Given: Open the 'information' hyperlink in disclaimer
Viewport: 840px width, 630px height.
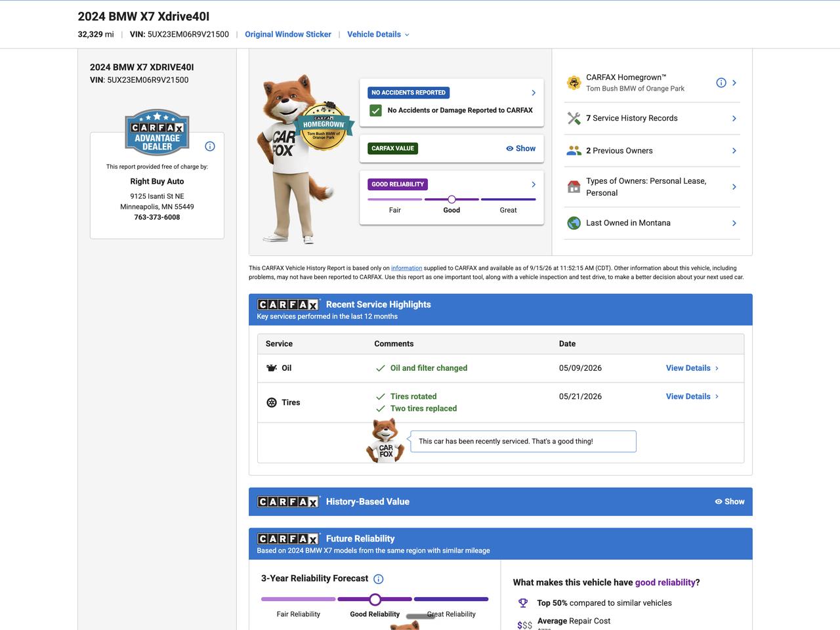Looking at the screenshot, I should 407,268.
